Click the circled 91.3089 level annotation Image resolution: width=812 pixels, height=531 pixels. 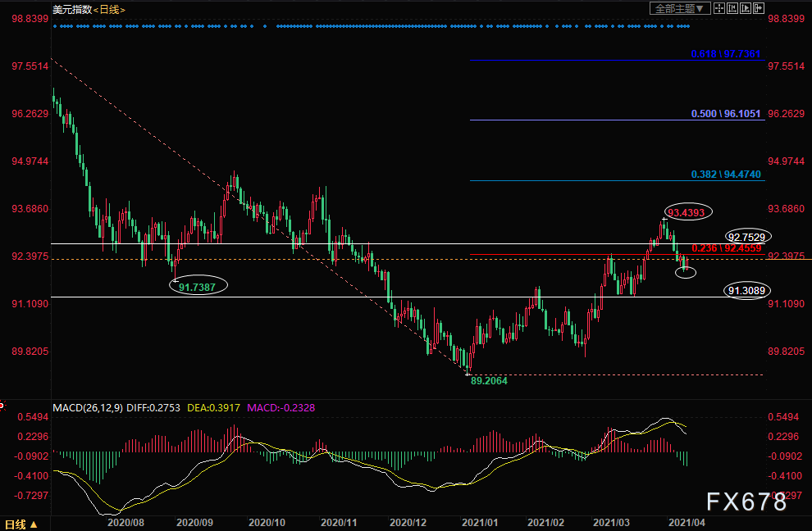749,290
